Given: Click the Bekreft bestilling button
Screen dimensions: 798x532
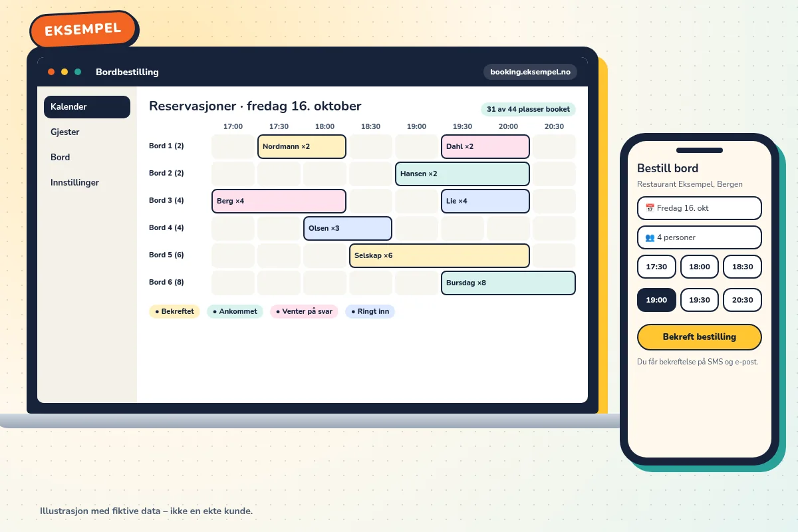Looking at the screenshot, I should pyautogui.click(x=700, y=337).
